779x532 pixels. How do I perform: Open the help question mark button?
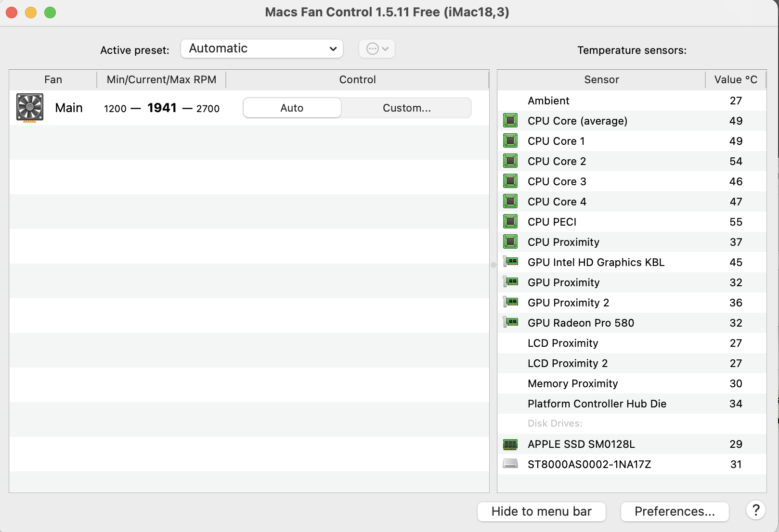pyautogui.click(x=756, y=510)
